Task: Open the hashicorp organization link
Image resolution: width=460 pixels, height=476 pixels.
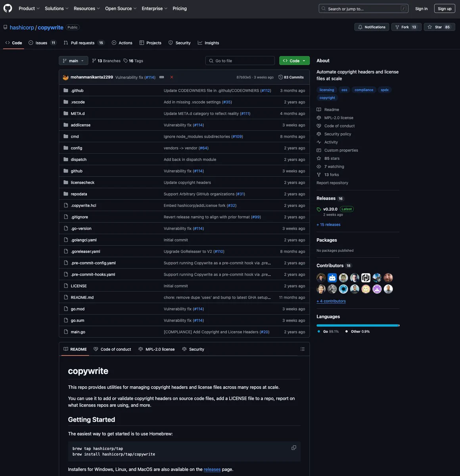Action: coord(22,27)
